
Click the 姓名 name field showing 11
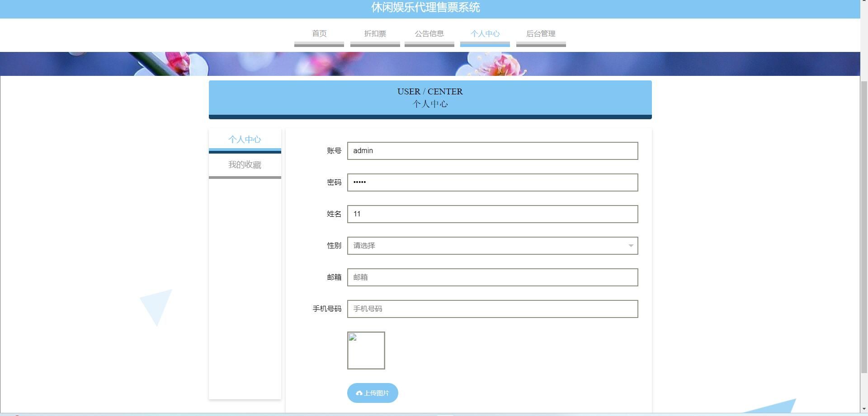492,214
